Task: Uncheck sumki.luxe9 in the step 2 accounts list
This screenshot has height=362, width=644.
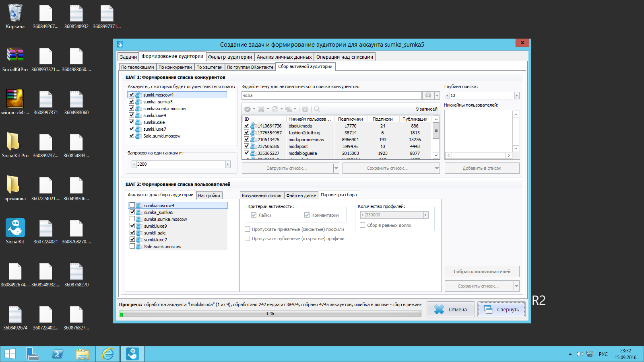Action: point(132,226)
